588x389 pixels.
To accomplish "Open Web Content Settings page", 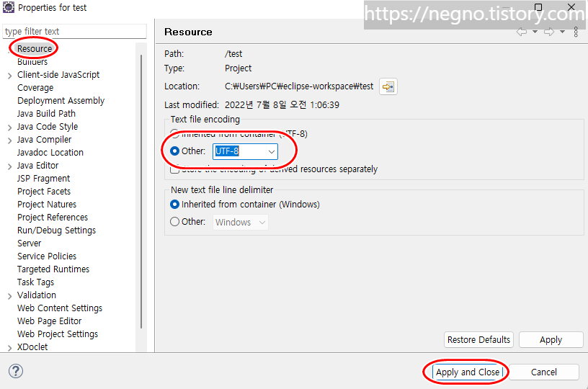I will click(60, 308).
